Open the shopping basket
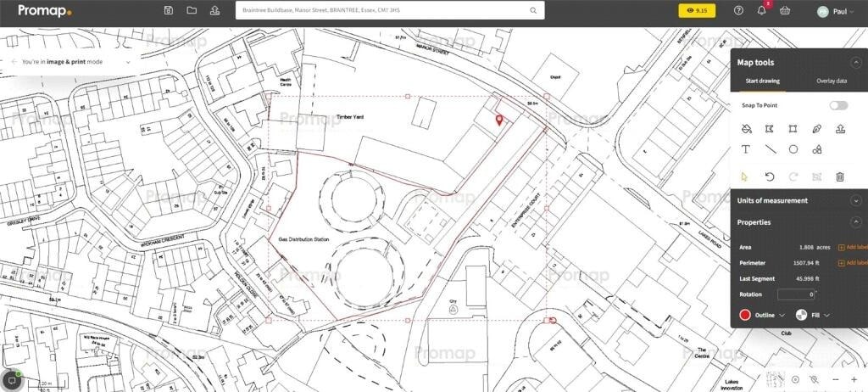This screenshot has height=392, width=868. pyautogui.click(x=785, y=10)
